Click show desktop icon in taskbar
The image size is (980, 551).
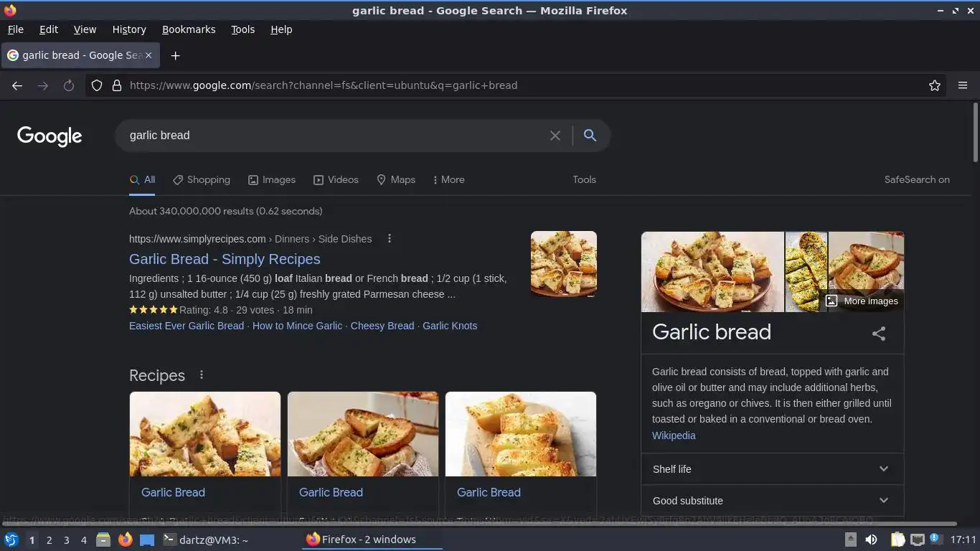pos(146,540)
